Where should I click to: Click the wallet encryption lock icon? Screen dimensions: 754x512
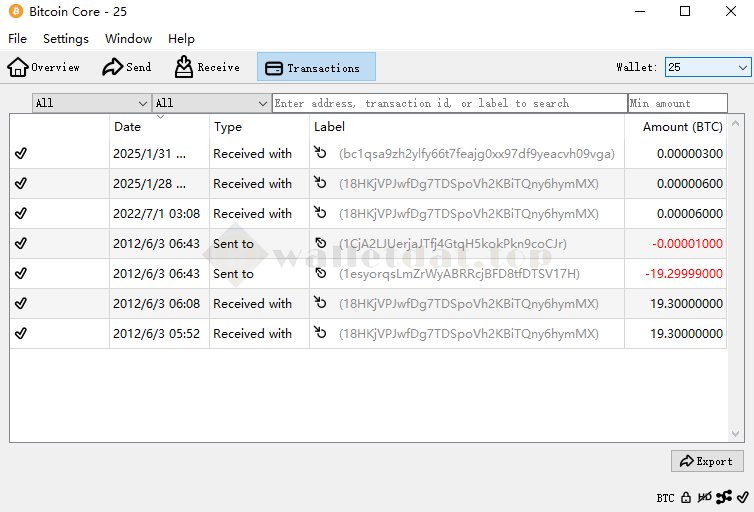point(686,497)
